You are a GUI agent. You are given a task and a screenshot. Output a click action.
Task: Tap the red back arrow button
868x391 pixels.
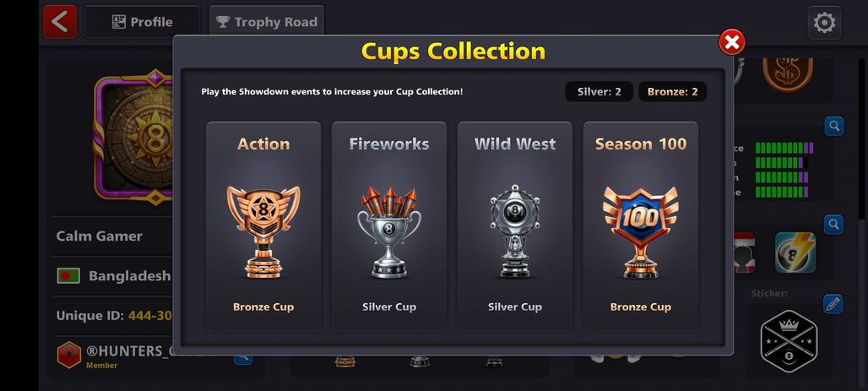[60, 22]
